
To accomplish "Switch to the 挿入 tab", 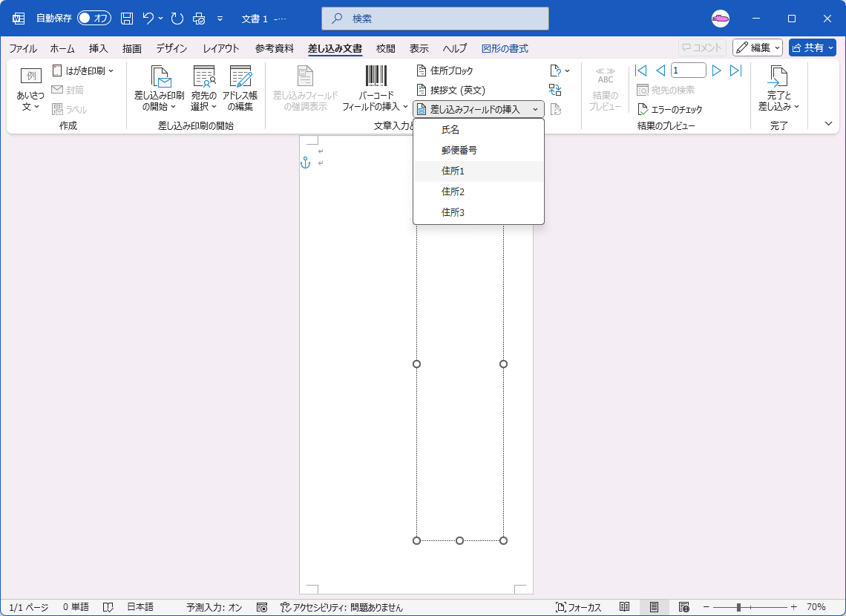I will coord(98,48).
